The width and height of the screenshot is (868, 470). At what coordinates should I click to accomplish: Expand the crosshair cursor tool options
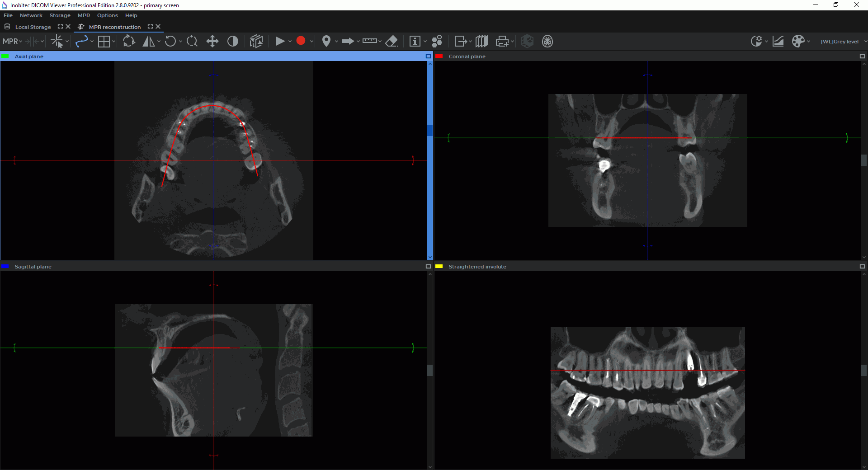[x=67, y=42]
